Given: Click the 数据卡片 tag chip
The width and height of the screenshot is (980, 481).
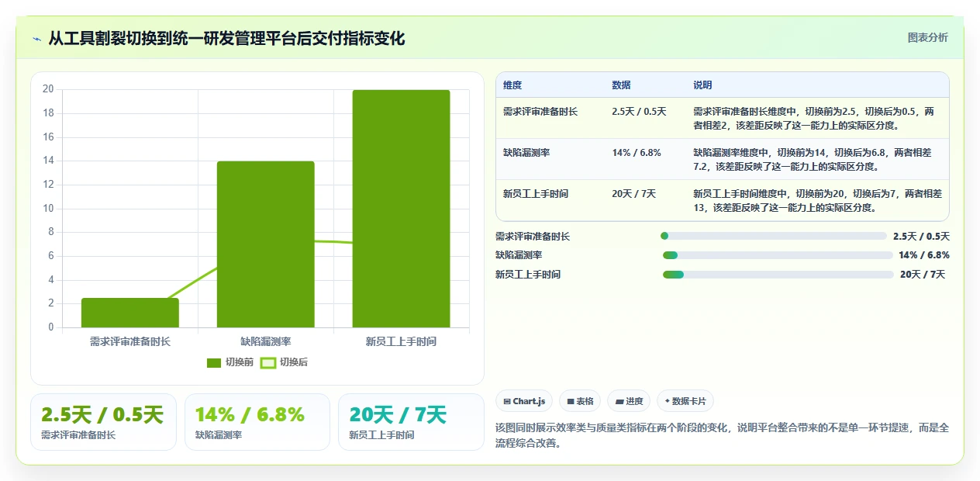Looking at the screenshot, I should (685, 401).
